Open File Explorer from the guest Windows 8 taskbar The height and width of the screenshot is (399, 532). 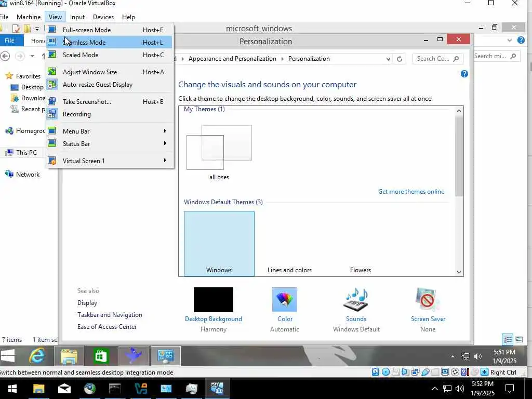[69, 356]
